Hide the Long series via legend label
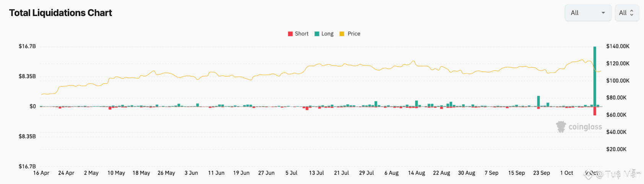The image size is (644, 184). [x=327, y=34]
